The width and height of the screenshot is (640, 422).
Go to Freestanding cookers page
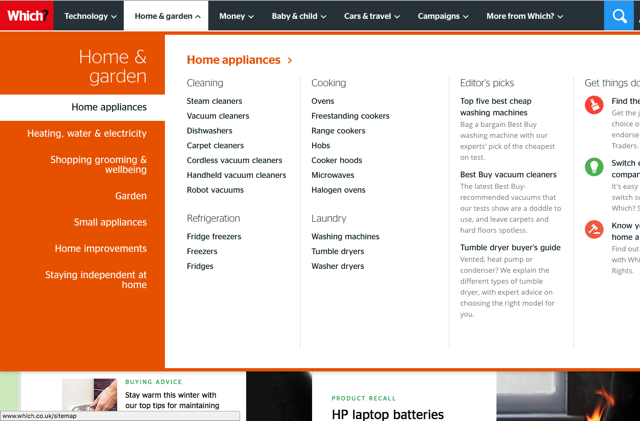[x=350, y=116]
